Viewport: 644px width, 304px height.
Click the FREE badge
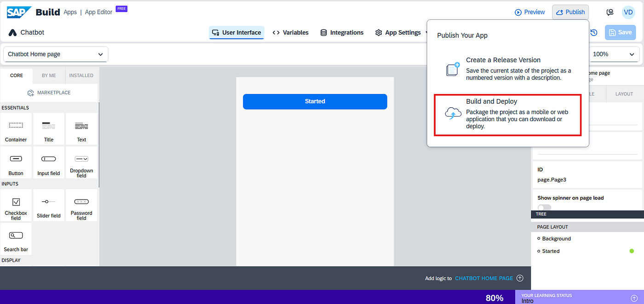tap(121, 8)
